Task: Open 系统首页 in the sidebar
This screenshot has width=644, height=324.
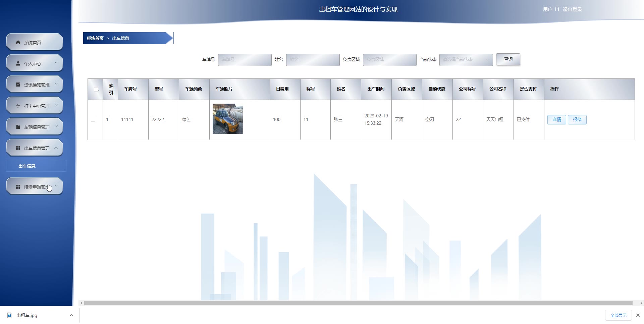Action: tap(35, 42)
